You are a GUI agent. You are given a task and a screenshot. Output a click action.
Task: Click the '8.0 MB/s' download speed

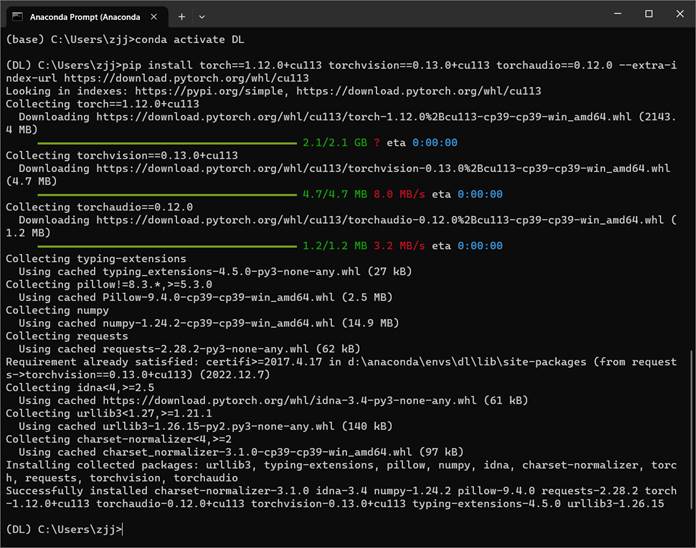click(399, 194)
